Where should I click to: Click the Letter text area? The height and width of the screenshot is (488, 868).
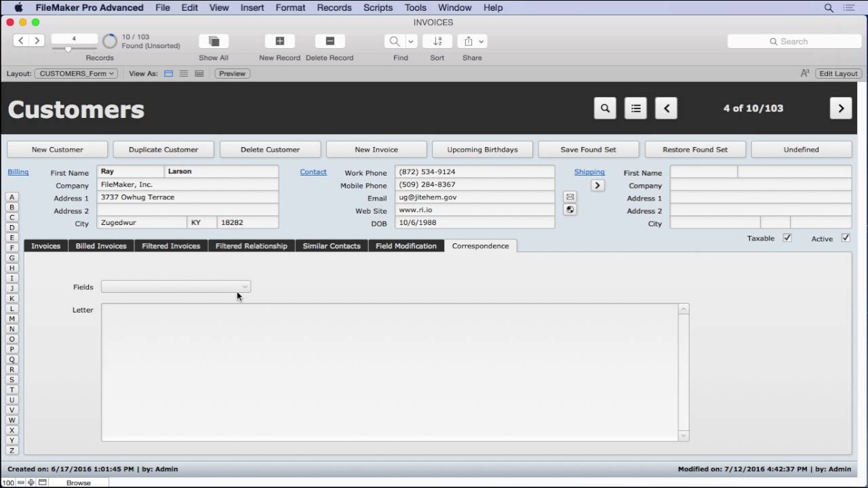pos(390,372)
